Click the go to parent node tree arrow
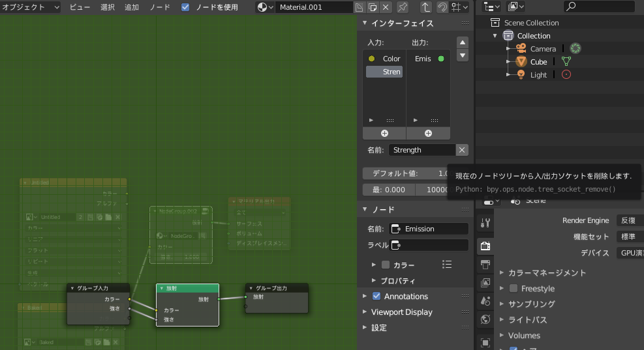Viewport: 644px width, 350px height. [425, 7]
